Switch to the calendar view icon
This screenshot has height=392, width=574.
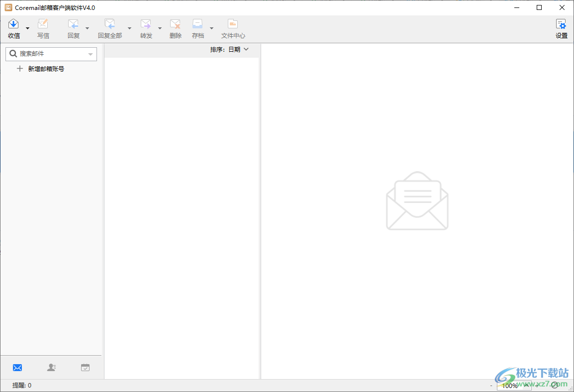coord(85,368)
